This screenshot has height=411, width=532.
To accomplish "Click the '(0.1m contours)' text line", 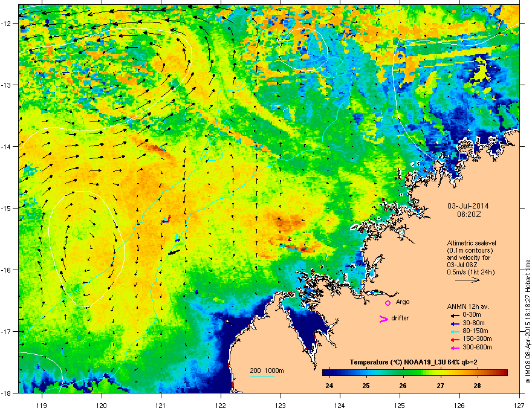I will click(470, 251).
